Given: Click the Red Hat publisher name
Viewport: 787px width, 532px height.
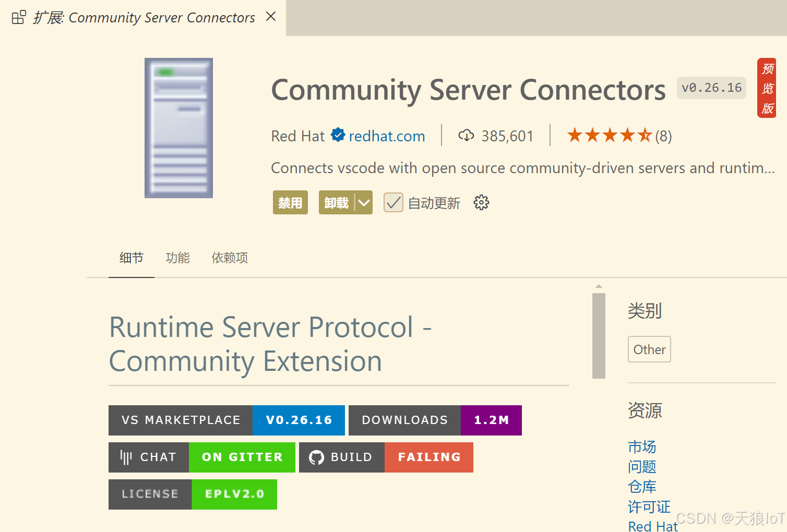Looking at the screenshot, I should 297,136.
